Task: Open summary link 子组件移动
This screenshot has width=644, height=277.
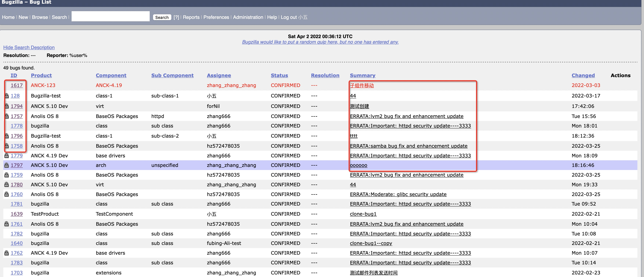Action: 362,85
